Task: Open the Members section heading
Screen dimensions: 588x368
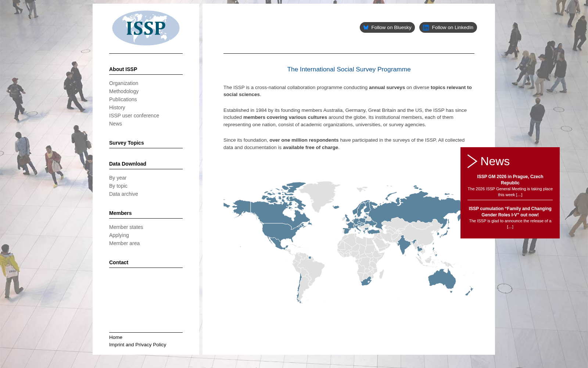Action: 120,213
